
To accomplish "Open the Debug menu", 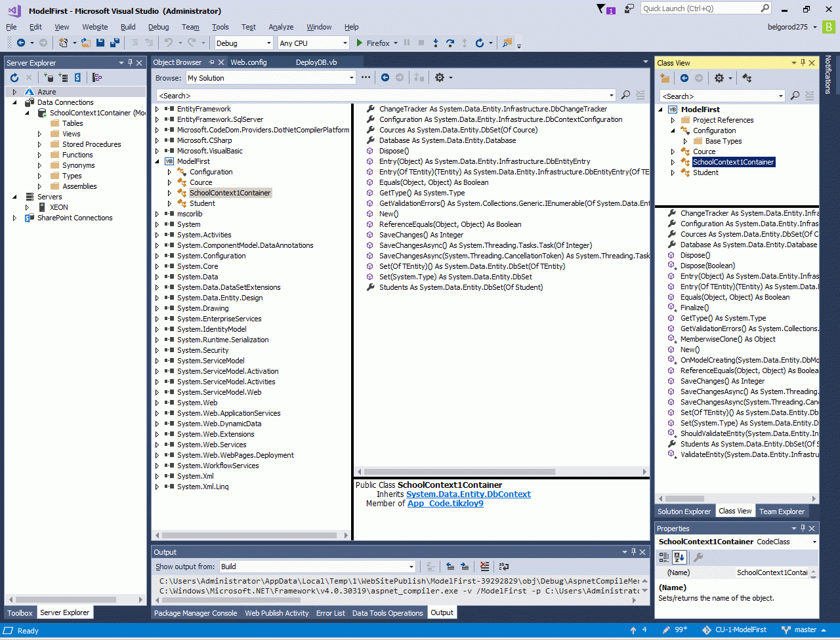I will [158, 27].
